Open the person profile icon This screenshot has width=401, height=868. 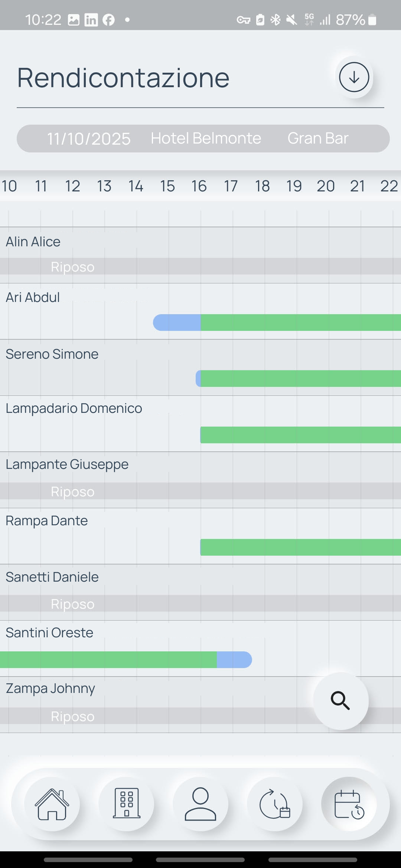coord(200,804)
